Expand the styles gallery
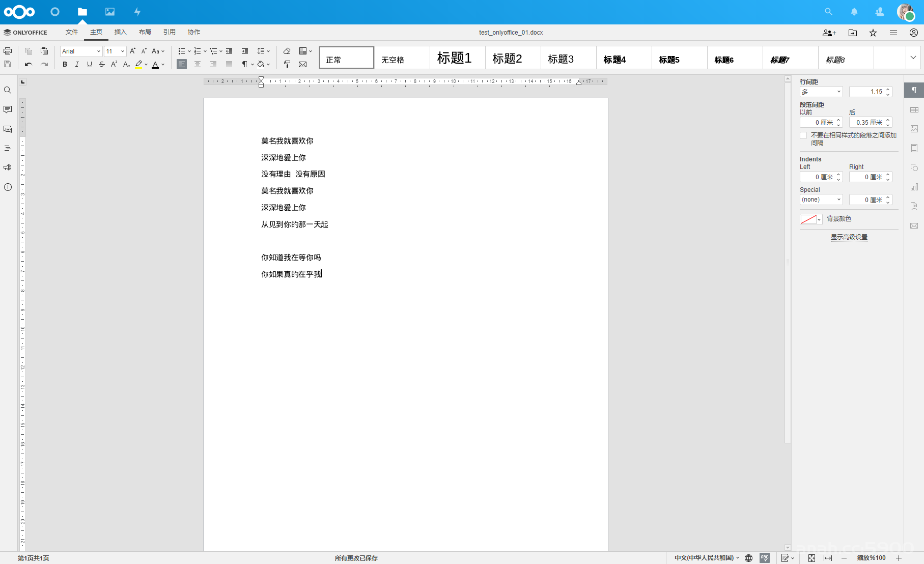Image resolution: width=924 pixels, height=564 pixels. (913, 58)
